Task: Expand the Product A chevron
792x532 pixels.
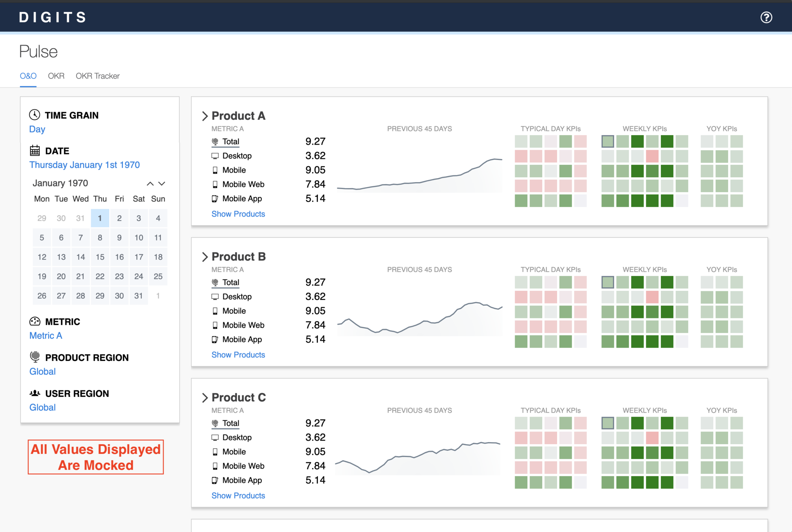Action: pyautogui.click(x=205, y=116)
